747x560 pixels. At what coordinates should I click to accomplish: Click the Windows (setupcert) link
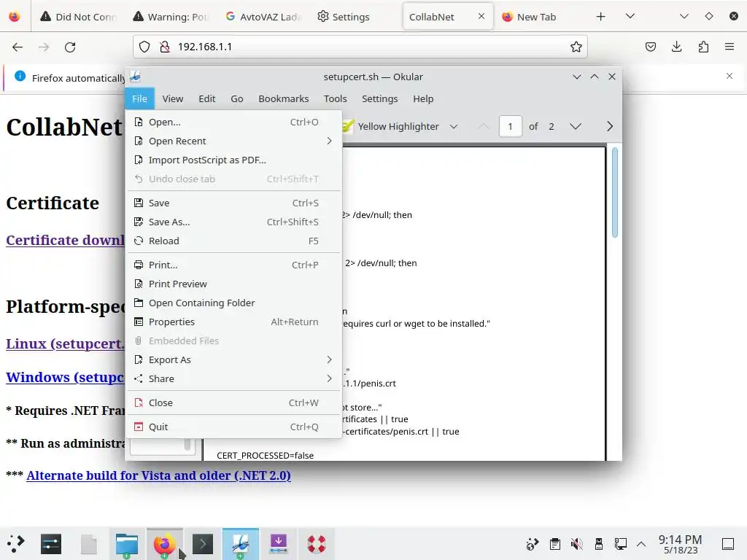65,377
